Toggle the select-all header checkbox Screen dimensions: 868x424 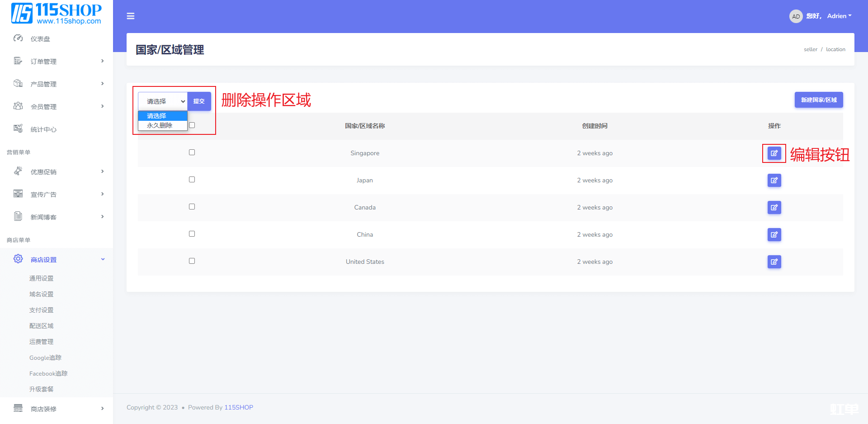pos(192,125)
